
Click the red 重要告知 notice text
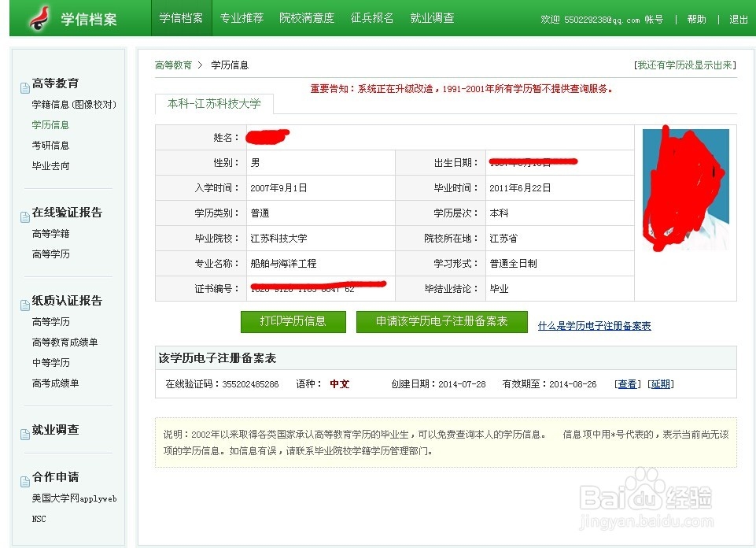(x=461, y=89)
